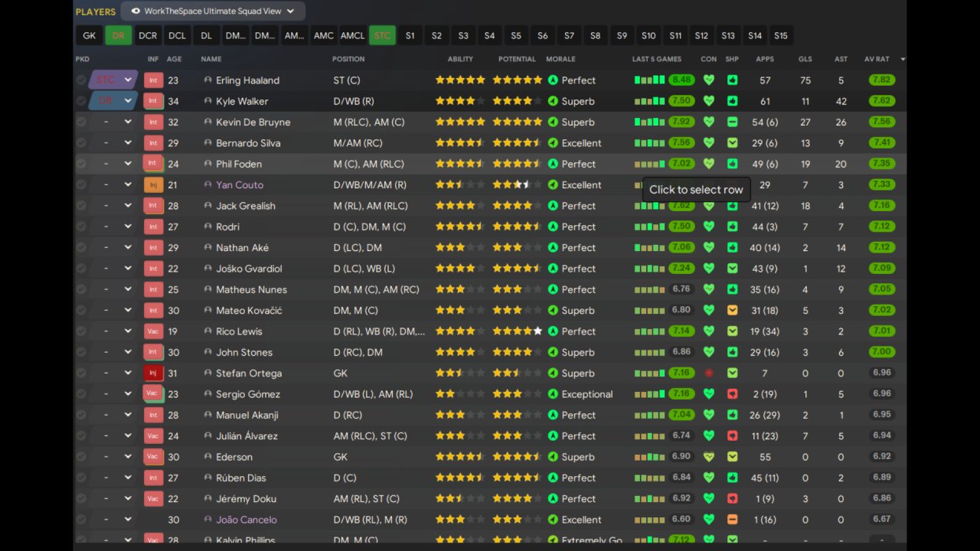Click the morale icon for Julián Álvarez
This screenshot has height=551, width=980.
pos(553,436)
